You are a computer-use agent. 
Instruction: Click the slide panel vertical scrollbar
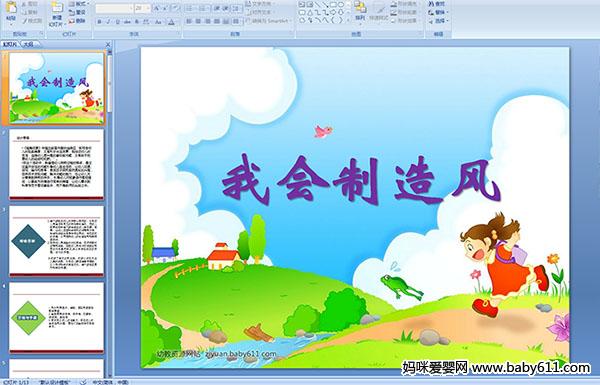110,213
